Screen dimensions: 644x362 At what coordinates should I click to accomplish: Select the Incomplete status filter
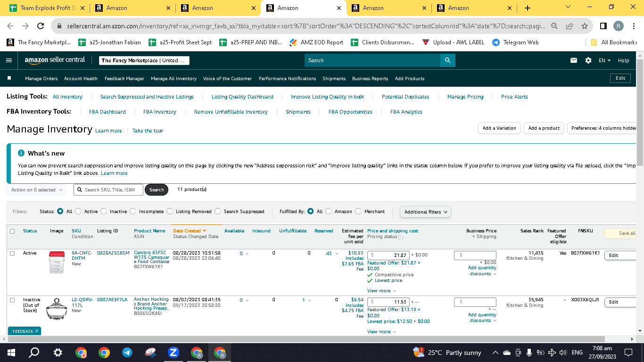pyautogui.click(x=133, y=212)
